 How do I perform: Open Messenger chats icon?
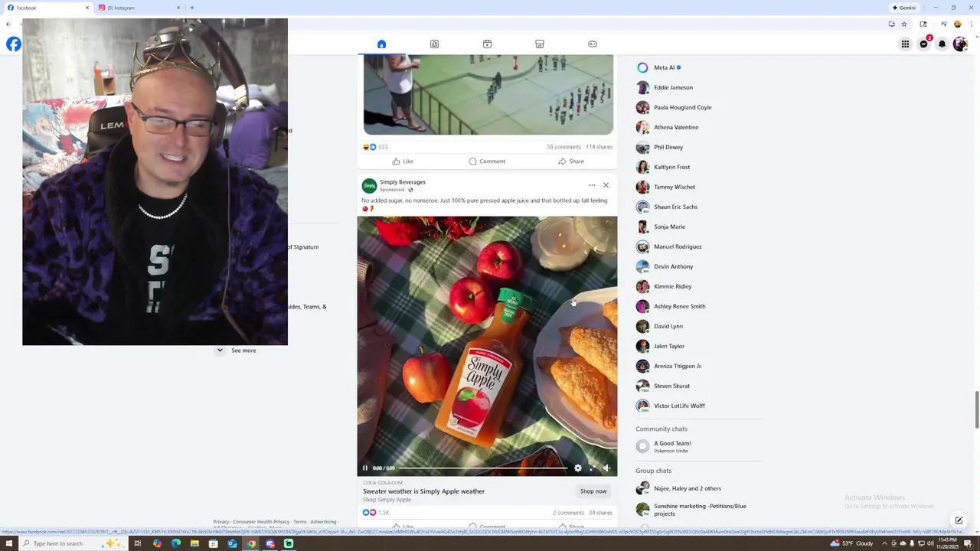click(923, 44)
